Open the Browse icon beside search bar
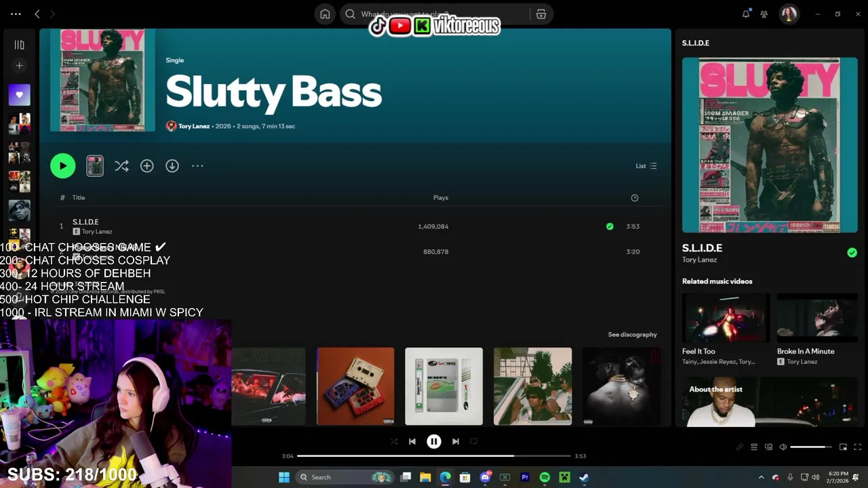This screenshot has width=868, height=488. click(x=541, y=14)
